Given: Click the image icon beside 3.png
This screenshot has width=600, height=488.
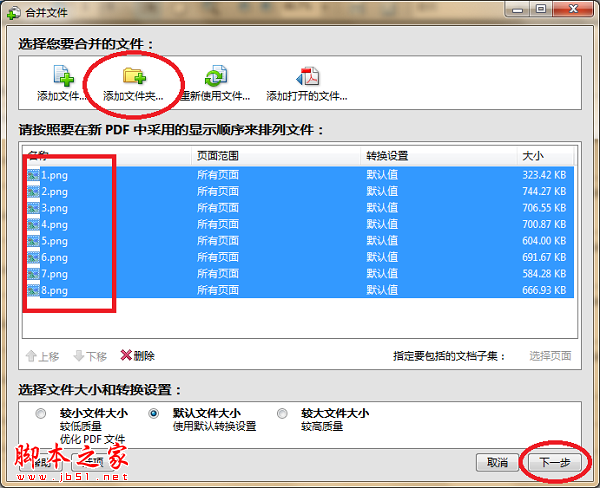Looking at the screenshot, I should (x=33, y=208).
